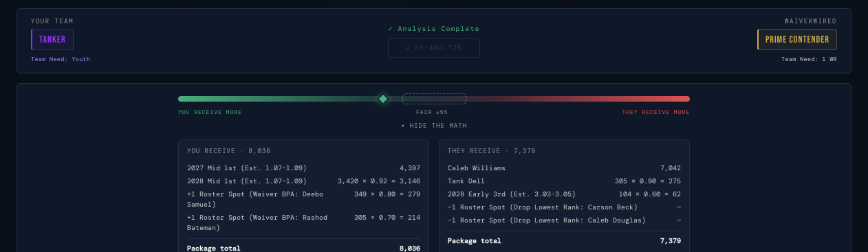Screen dimensions: 868x252
Task: Select the 2028 Mid 1st row
Action: click(303, 181)
